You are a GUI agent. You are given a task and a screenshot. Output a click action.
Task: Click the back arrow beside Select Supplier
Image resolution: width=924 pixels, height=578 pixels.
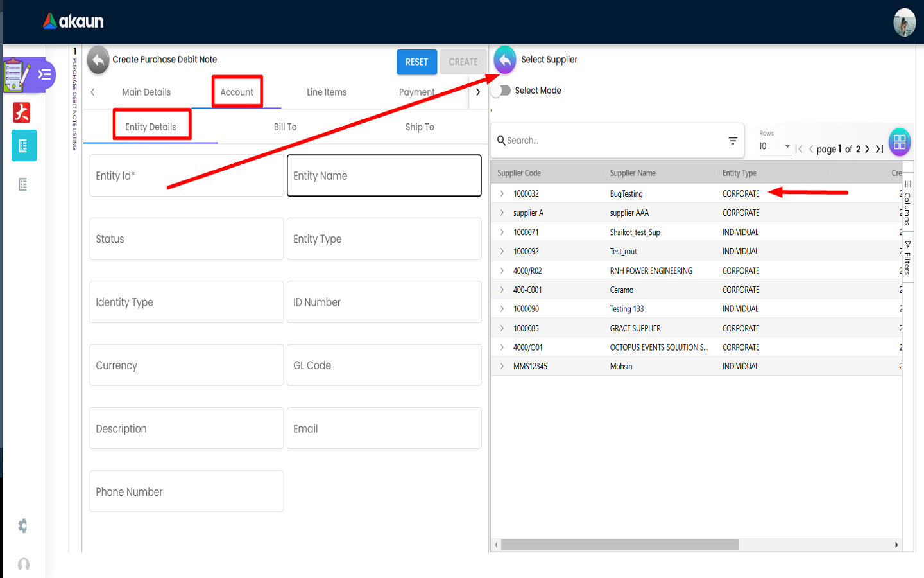pyautogui.click(x=505, y=60)
